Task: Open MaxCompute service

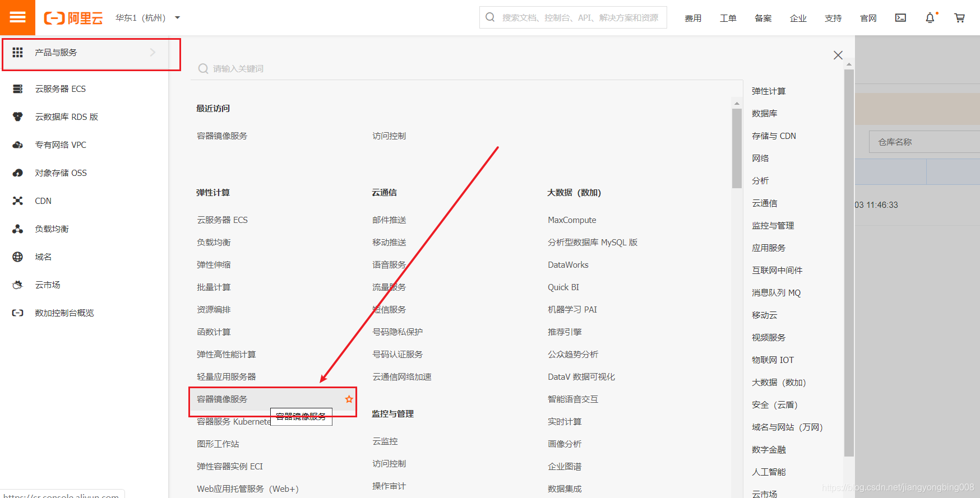Action: 572,220
